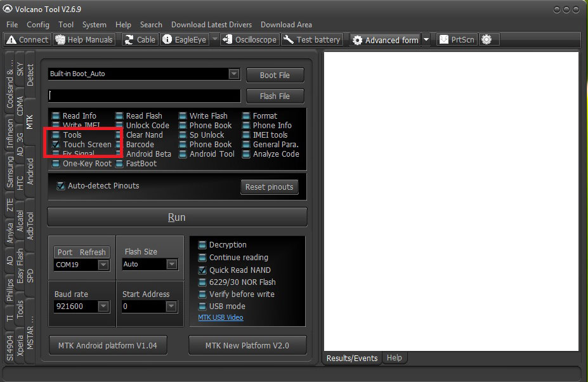Viewport: 588px width, 382px height.
Task: Enable 6229/30 NOR Flash checkbox
Action: pyautogui.click(x=202, y=282)
